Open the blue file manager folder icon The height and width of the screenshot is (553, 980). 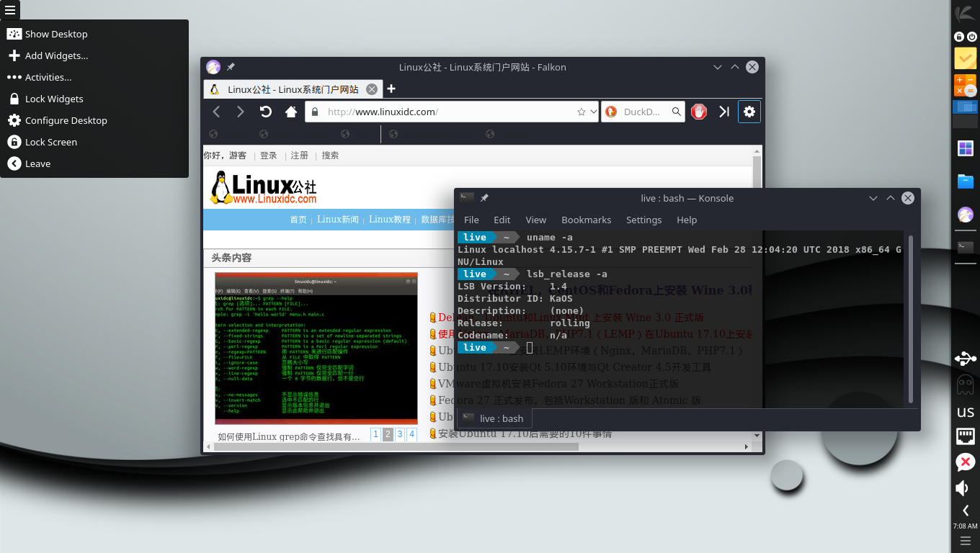click(966, 181)
